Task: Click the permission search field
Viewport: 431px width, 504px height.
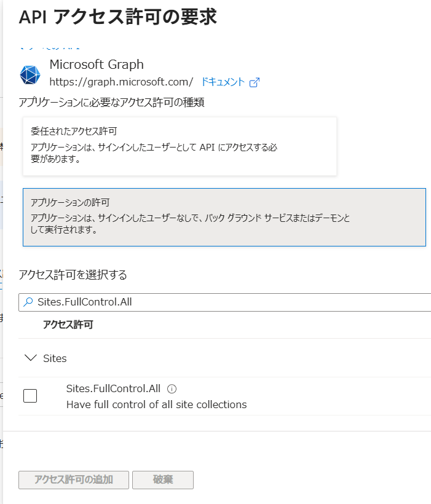Action: coord(225,302)
